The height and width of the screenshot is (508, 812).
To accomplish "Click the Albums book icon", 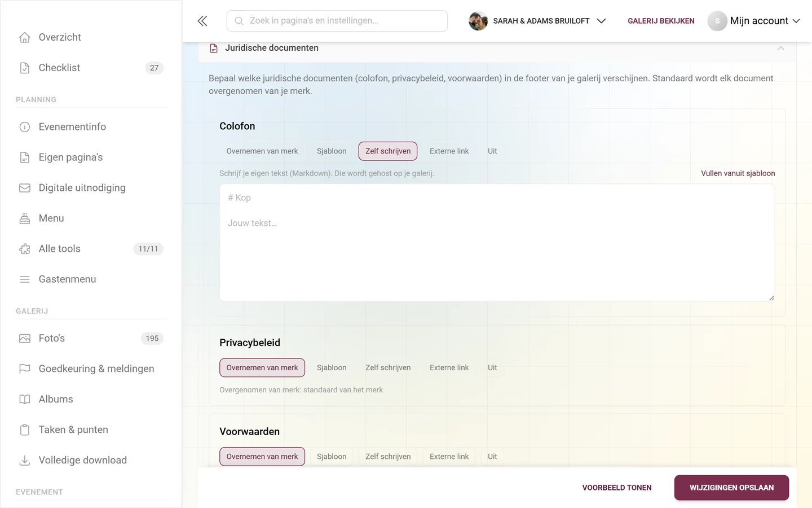I will tap(25, 400).
